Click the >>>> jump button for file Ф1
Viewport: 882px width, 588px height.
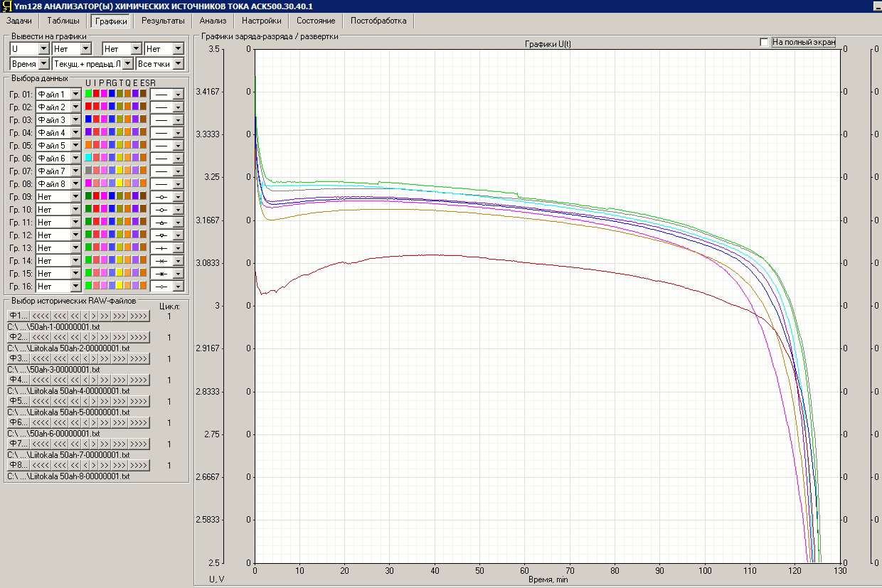click(x=139, y=316)
